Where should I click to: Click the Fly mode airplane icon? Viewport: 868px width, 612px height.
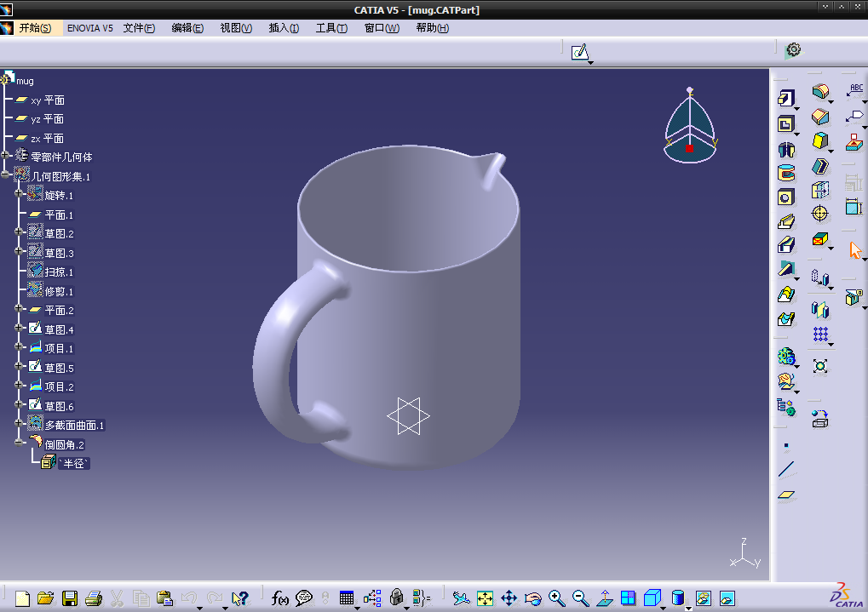tap(461, 598)
